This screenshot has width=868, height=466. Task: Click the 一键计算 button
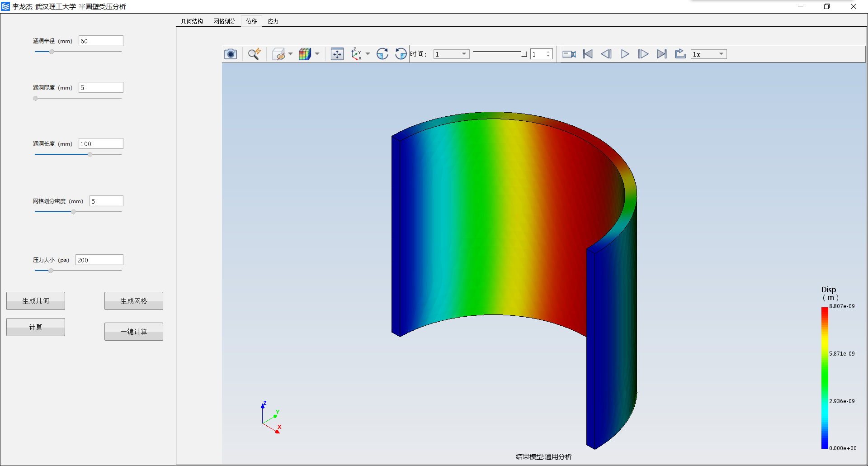[134, 332]
